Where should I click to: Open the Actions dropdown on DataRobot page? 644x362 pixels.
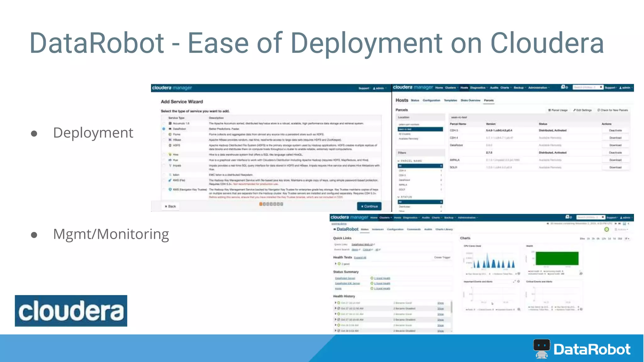[621, 229]
